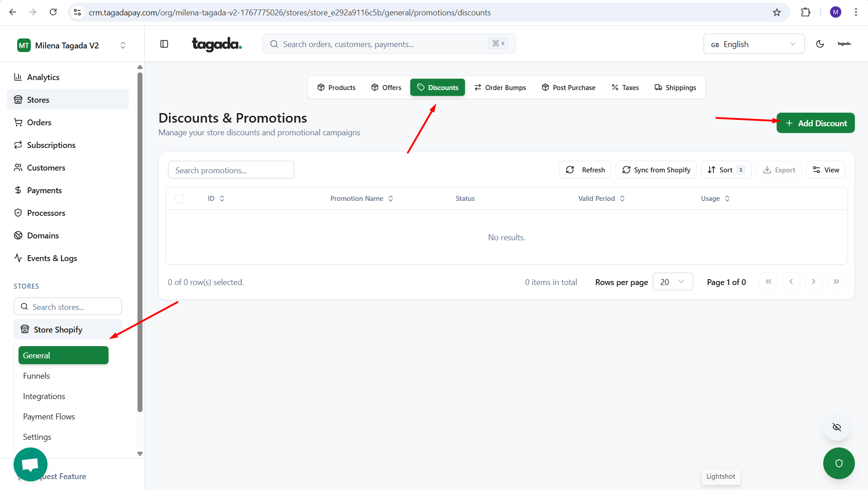Open browser extensions puzzle icon
Viewport: 868px width, 490px height.
point(806,12)
